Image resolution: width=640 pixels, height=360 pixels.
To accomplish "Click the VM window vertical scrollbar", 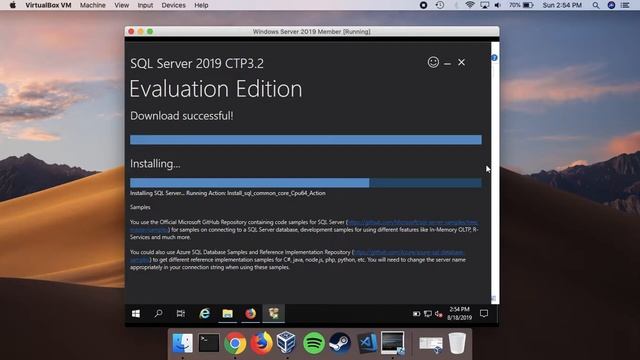I will (x=495, y=172).
